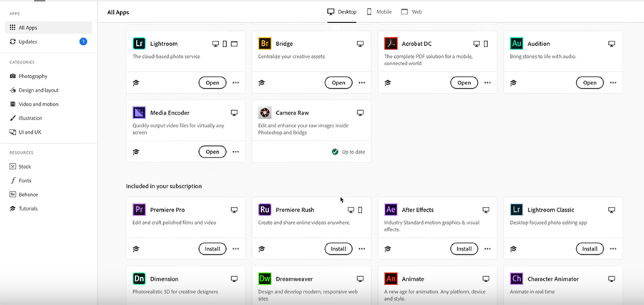644x305 pixels.
Task: Open the Acrobat DC app
Action: [464, 82]
